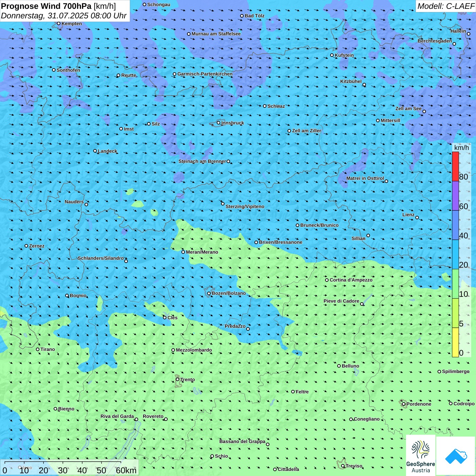Click the Cortina d'Ampezzo label
The width and height of the screenshot is (476, 476).
(x=351, y=280)
